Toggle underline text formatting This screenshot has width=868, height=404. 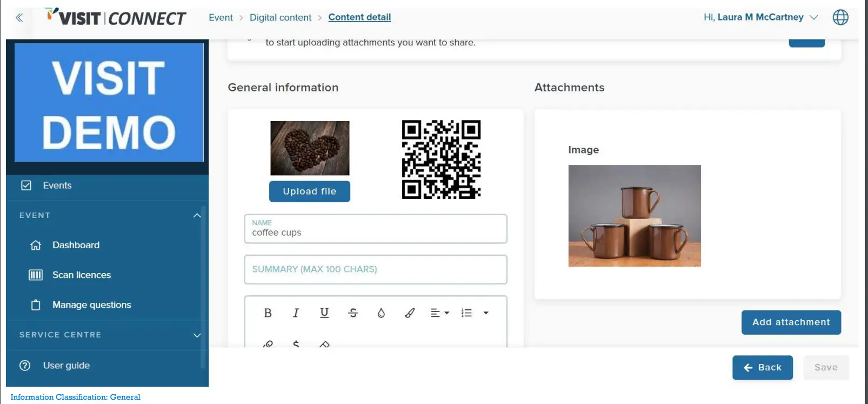tap(324, 313)
